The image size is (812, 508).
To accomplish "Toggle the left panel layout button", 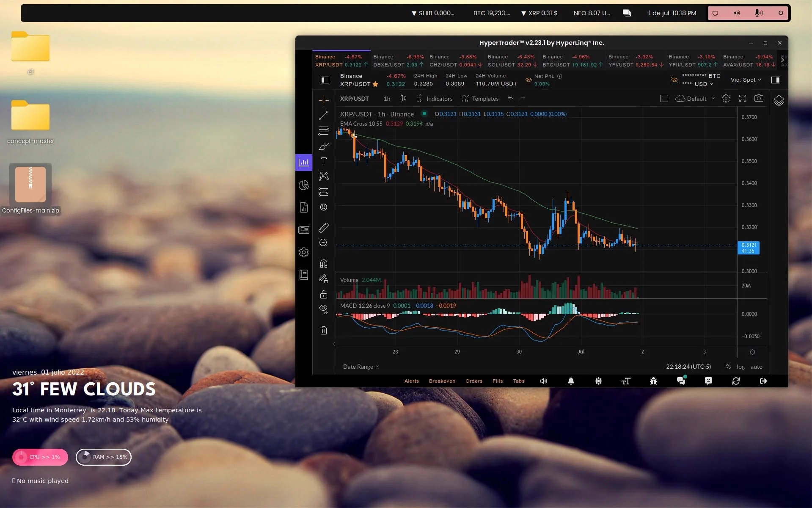I will click(325, 80).
